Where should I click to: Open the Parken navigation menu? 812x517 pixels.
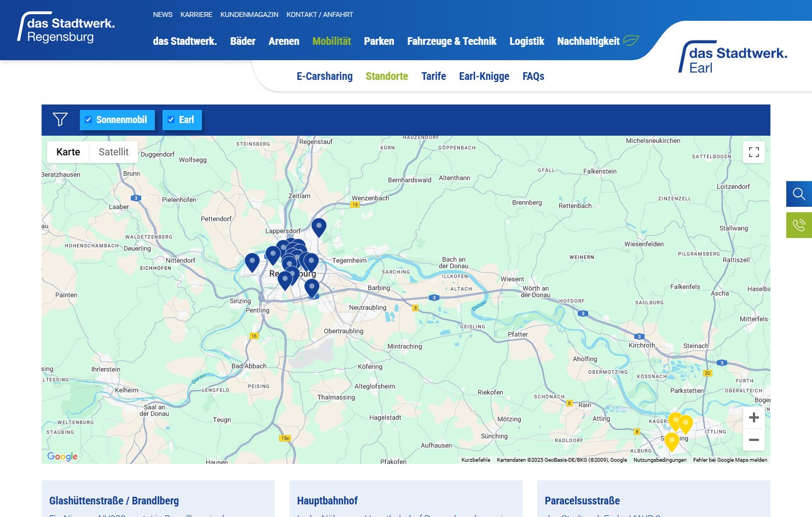tap(379, 41)
